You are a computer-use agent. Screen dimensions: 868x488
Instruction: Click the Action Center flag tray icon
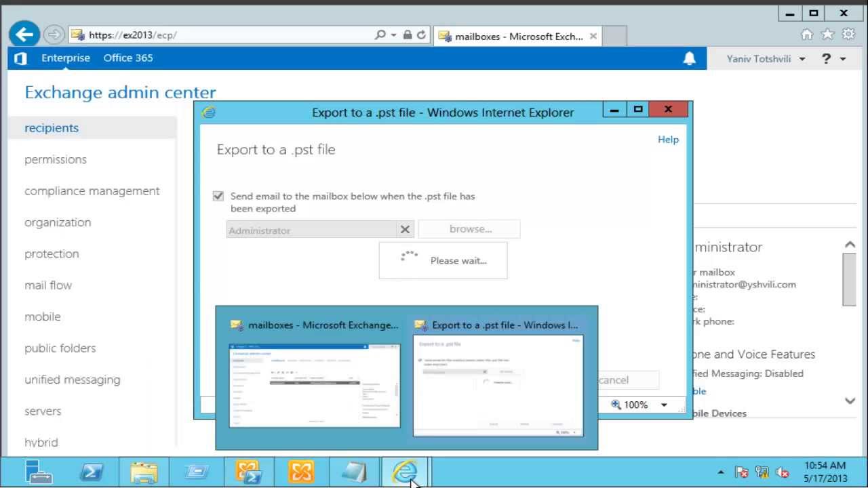(742, 472)
